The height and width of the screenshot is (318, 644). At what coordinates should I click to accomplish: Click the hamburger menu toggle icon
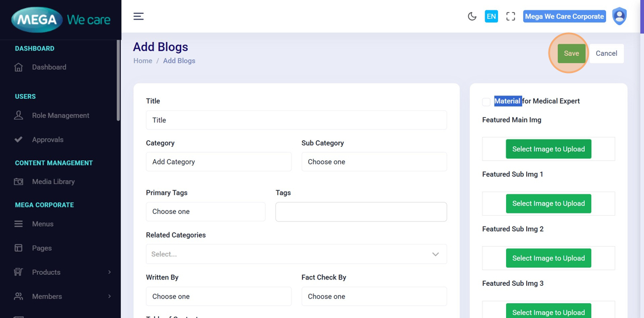pos(139,16)
